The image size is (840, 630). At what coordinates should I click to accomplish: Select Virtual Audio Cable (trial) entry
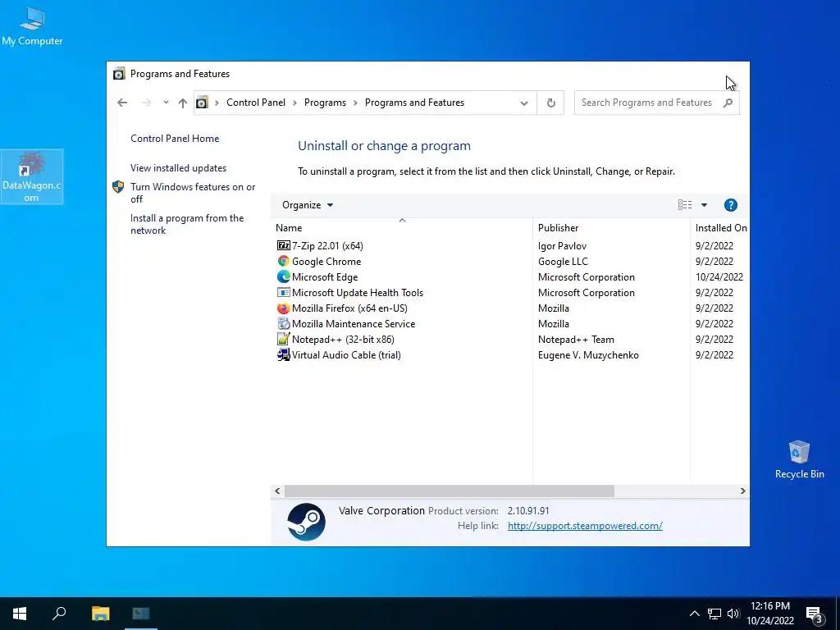click(x=346, y=354)
